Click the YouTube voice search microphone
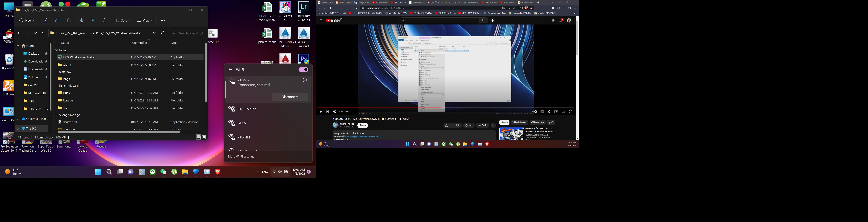 (492, 20)
